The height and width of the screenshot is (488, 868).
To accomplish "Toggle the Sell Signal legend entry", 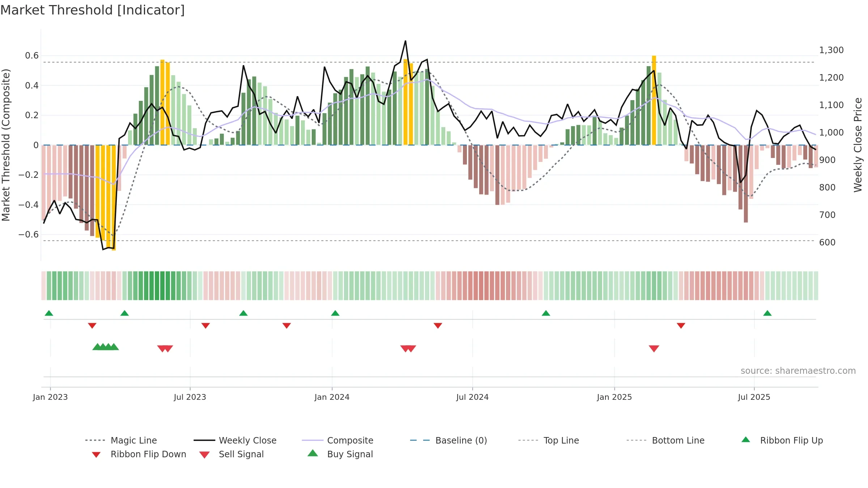I will pyautogui.click(x=231, y=454).
